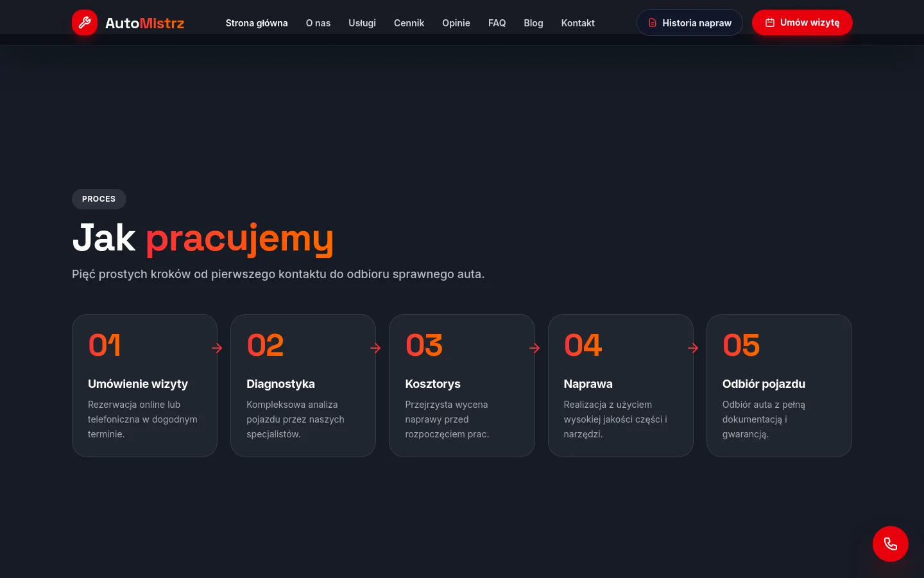Click the arrow after step 04
The width and height of the screenshot is (924, 578).
point(693,348)
